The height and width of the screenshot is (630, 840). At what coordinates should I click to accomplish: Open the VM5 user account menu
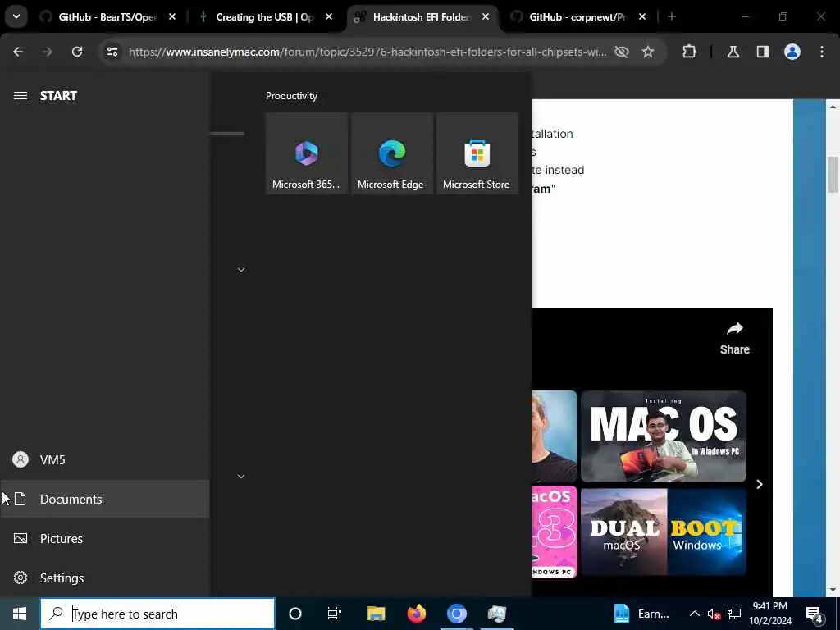coord(104,459)
